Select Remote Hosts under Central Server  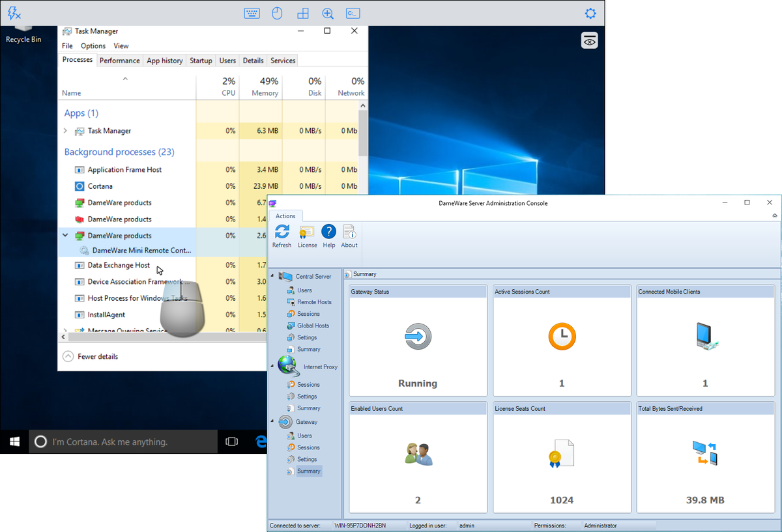(x=312, y=301)
